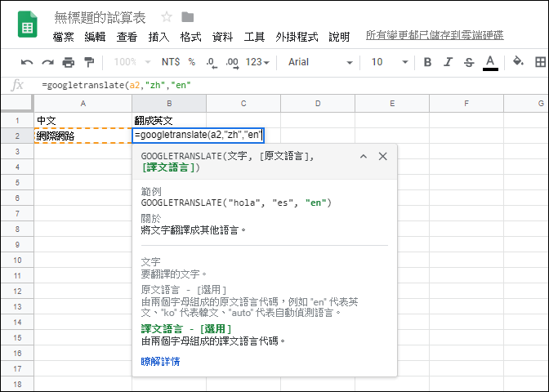The width and height of the screenshot is (549, 392).
Task: Print the spreadsheet
Action: click(69, 62)
